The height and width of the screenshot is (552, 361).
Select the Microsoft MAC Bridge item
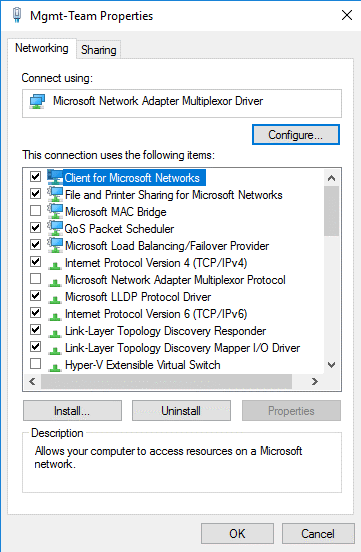[116, 212]
